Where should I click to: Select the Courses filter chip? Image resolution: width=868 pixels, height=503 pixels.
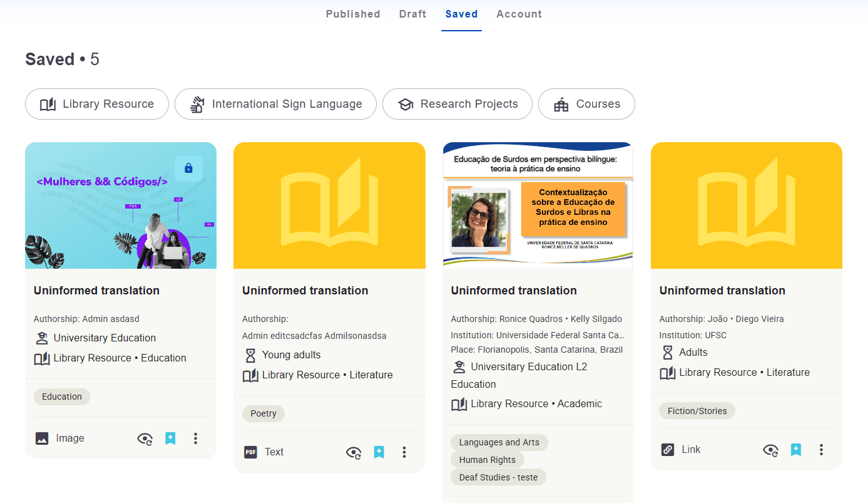[x=586, y=104]
